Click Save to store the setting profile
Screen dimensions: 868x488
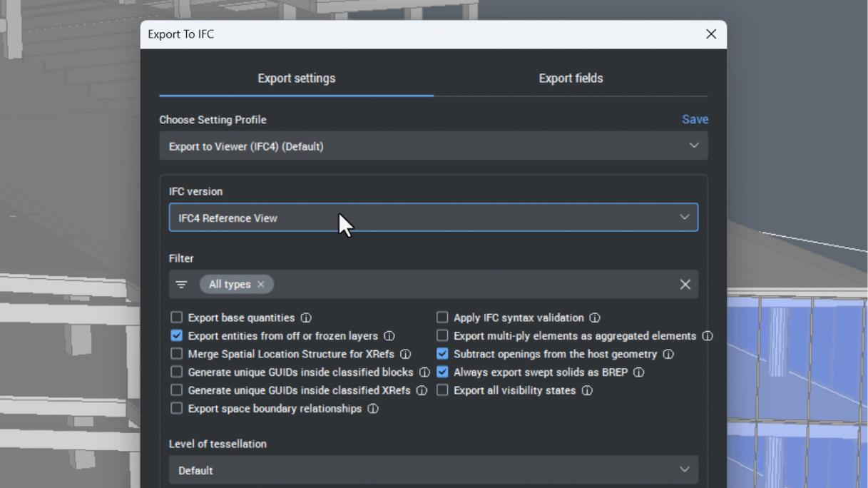coord(695,119)
